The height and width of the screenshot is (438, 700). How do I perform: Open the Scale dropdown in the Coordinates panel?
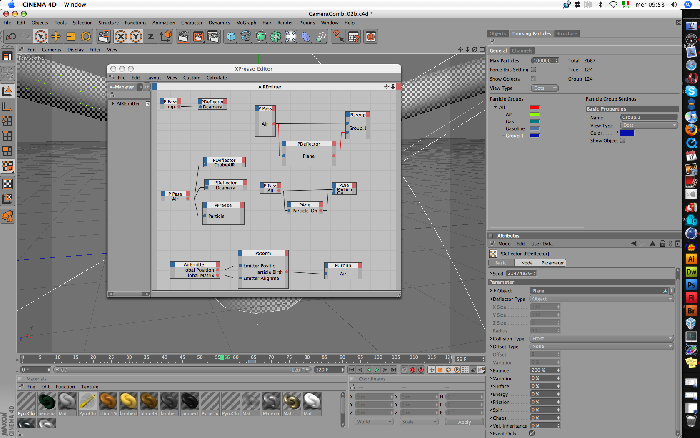pyautogui.click(x=419, y=421)
